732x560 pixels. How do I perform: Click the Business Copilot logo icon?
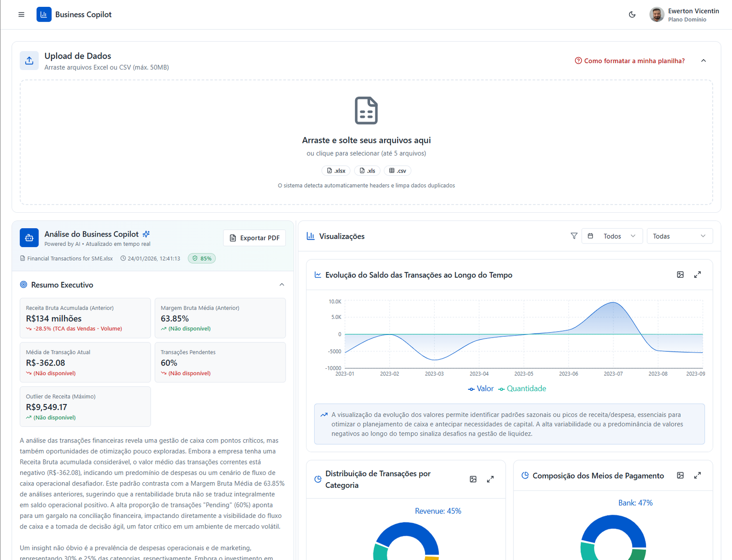(x=44, y=15)
